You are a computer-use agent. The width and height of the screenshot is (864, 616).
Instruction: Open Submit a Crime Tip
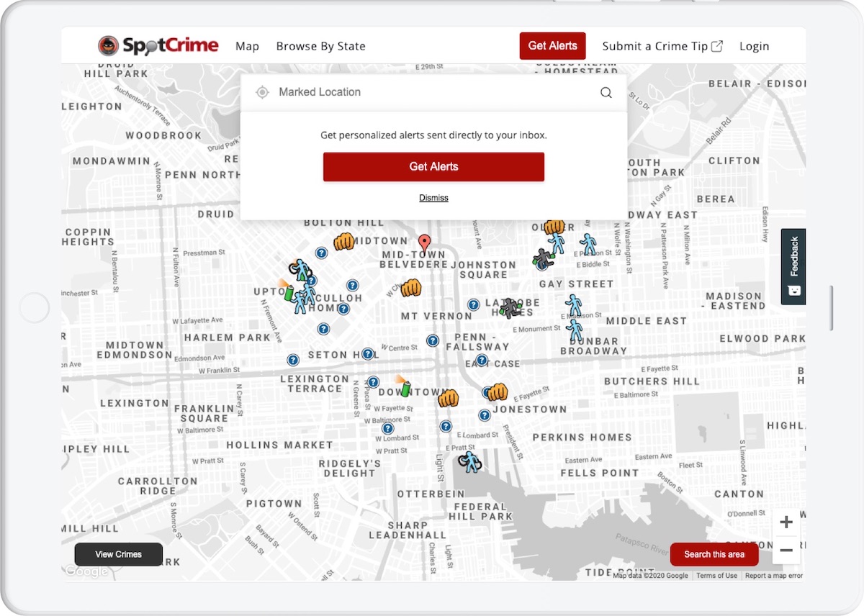[x=662, y=45]
